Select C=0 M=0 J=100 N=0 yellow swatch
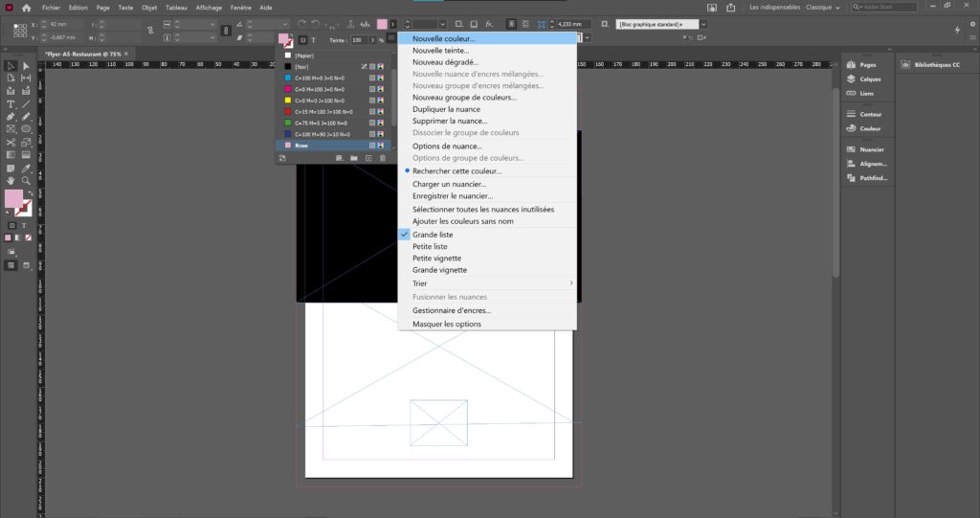The height and width of the screenshot is (518, 980). click(x=333, y=101)
